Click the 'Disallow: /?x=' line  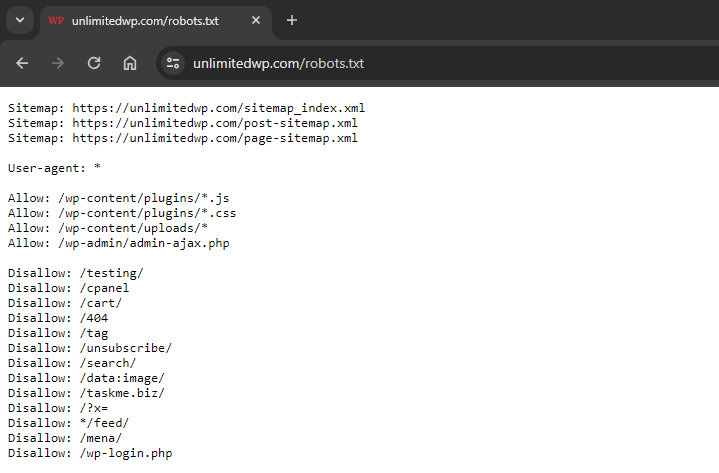click(58, 408)
